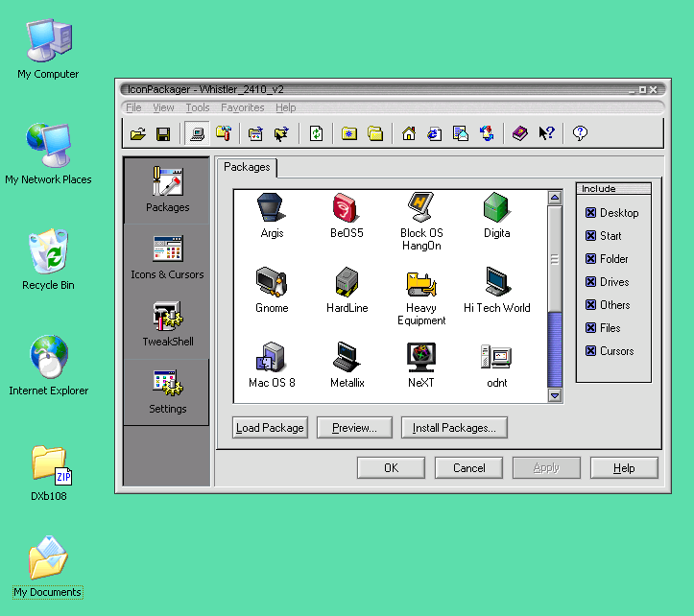Open the Packages section in sidebar
This screenshot has height=616, width=694.
pos(167,190)
